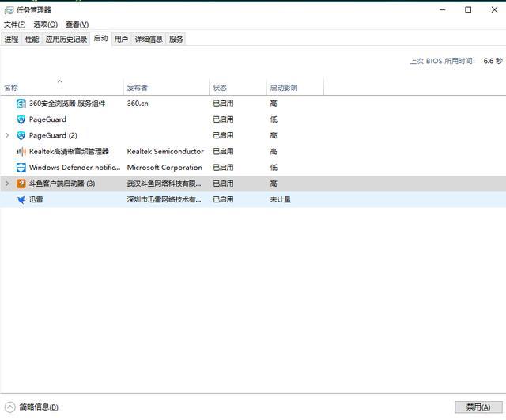Open the 文件(F) menu
The width and height of the screenshot is (506, 420).
(14, 25)
